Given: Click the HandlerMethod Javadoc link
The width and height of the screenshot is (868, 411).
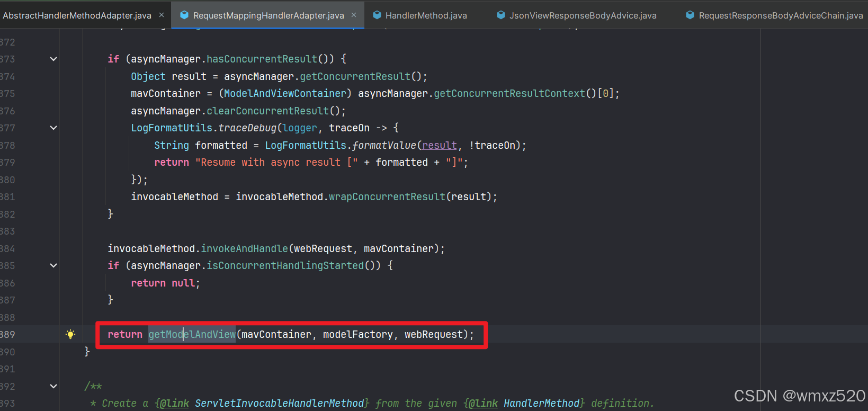Looking at the screenshot, I should (541, 403).
